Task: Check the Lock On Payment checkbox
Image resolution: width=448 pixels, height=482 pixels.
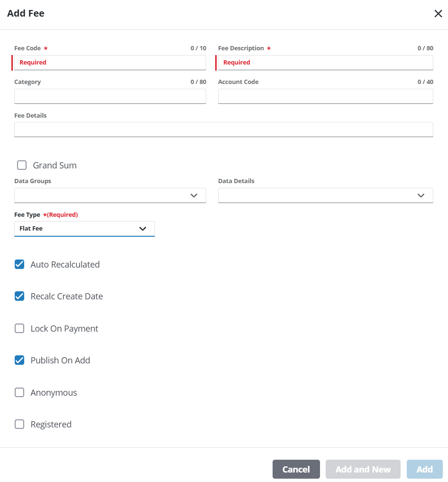Action: pyautogui.click(x=19, y=329)
